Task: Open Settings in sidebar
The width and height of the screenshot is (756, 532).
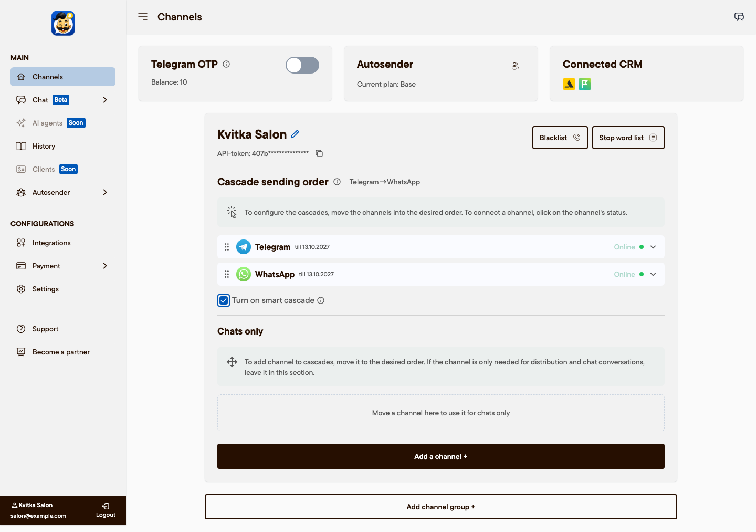Action: pyautogui.click(x=63, y=289)
